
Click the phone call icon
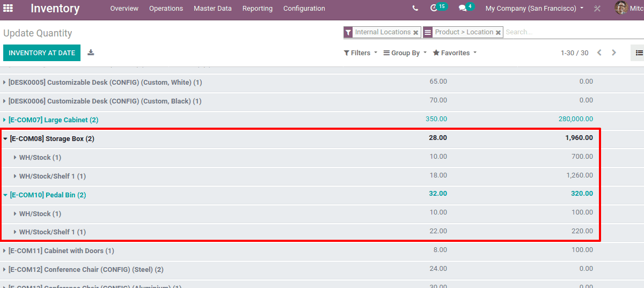tap(415, 9)
